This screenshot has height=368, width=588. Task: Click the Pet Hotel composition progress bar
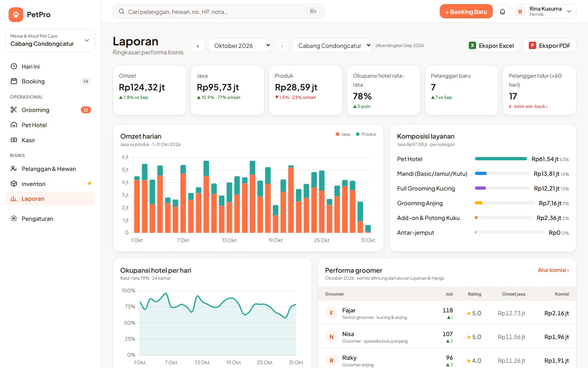[501, 159]
